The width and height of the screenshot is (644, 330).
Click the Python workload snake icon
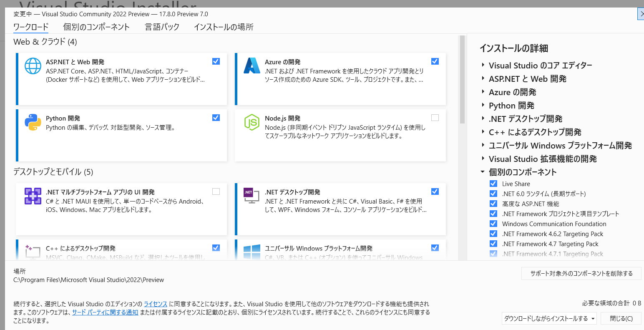pyautogui.click(x=33, y=122)
